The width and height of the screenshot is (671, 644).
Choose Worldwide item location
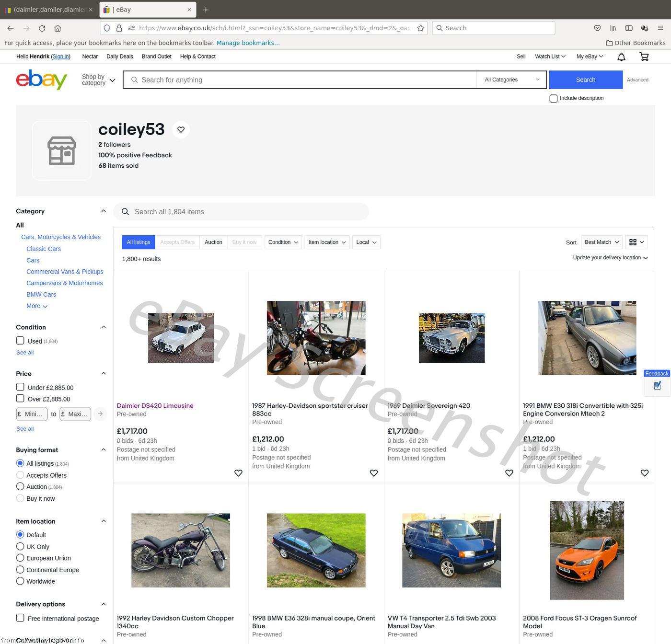pos(20,581)
